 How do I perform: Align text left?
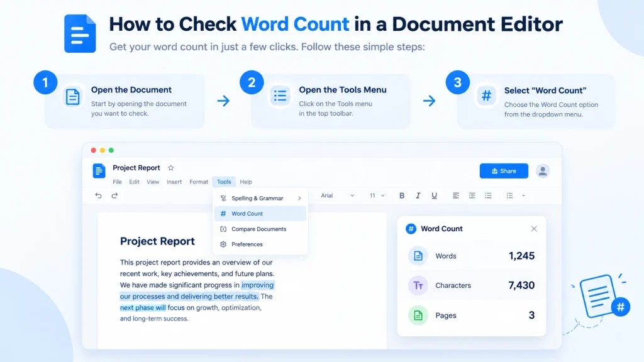pos(456,195)
